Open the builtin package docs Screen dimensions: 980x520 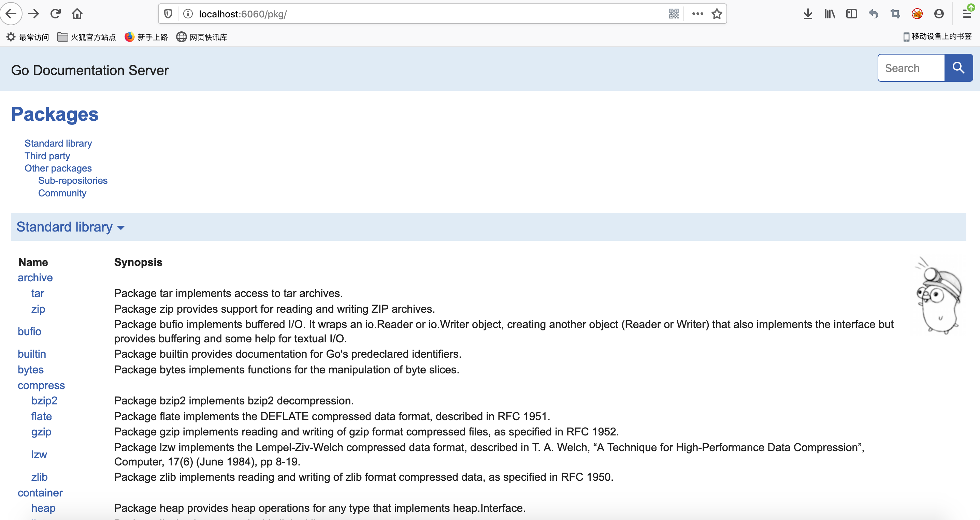(x=32, y=354)
